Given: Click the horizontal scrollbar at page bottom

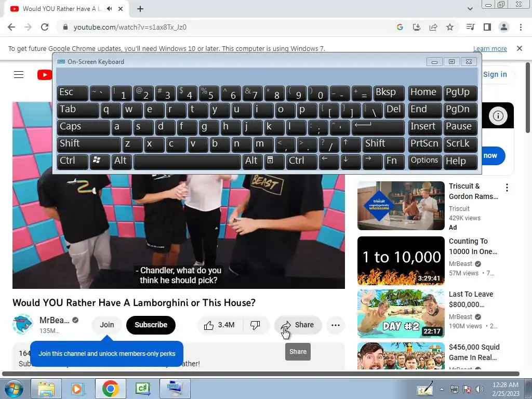Looking at the screenshot, I should [x=261, y=374].
